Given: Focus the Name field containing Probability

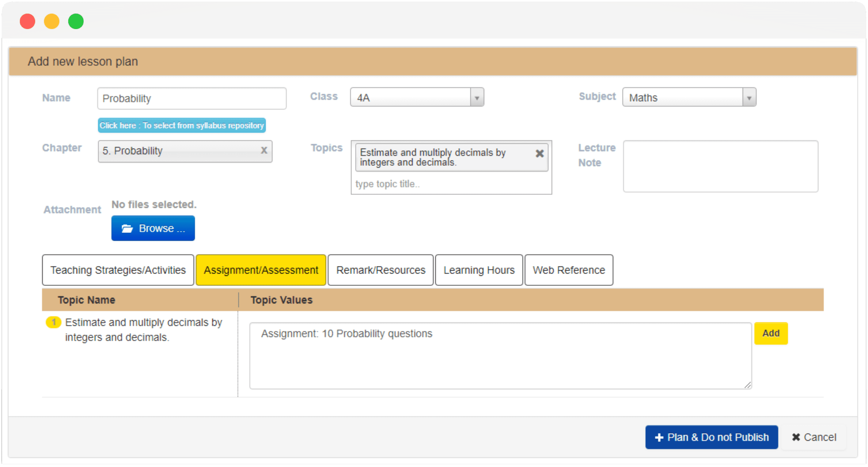Looking at the screenshot, I should tap(192, 98).
